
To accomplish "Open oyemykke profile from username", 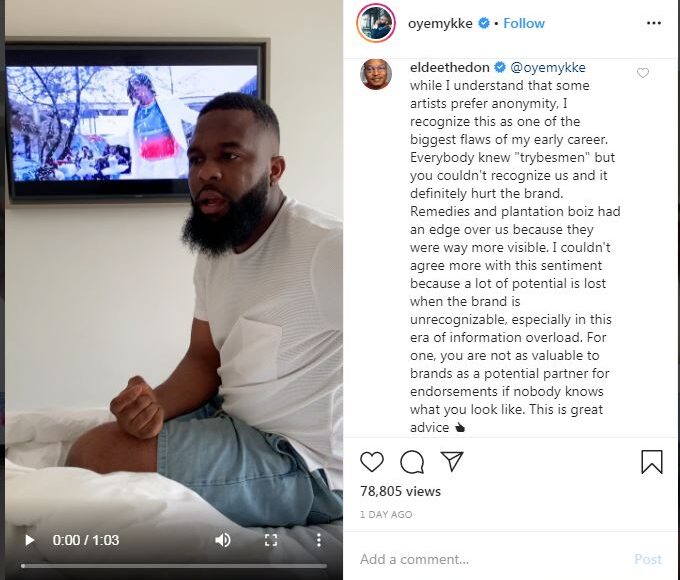I will tap(440, 23).
